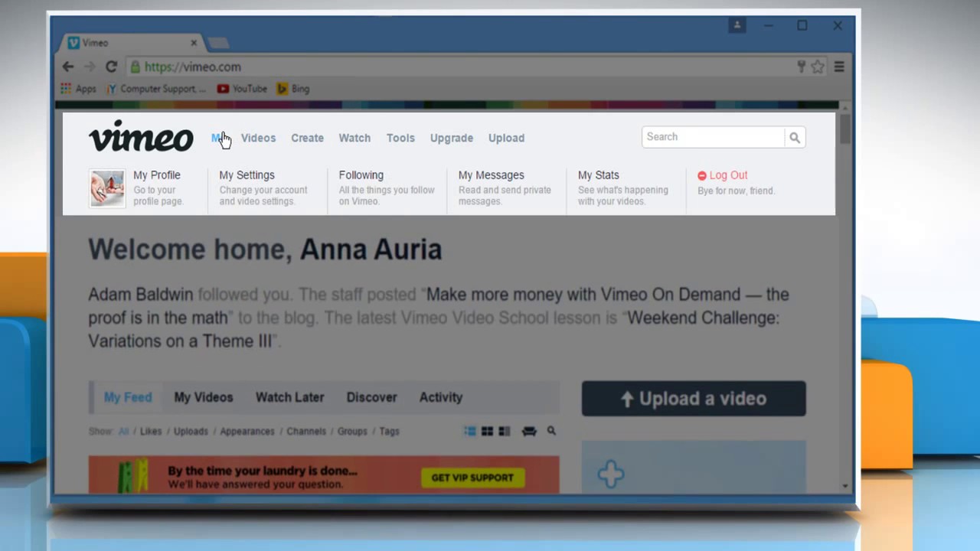Click the profile avatar thumbnail
Screen dimensions: 980x551
coord(106,188)
